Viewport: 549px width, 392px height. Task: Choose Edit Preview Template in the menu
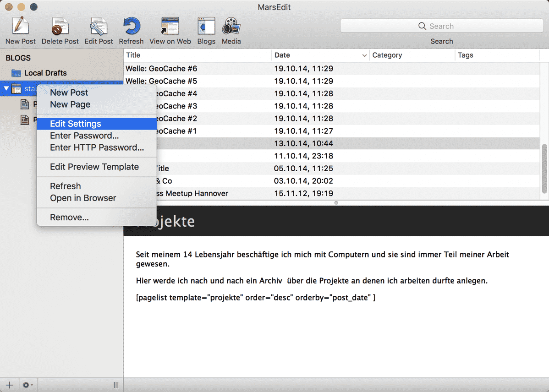94,167
